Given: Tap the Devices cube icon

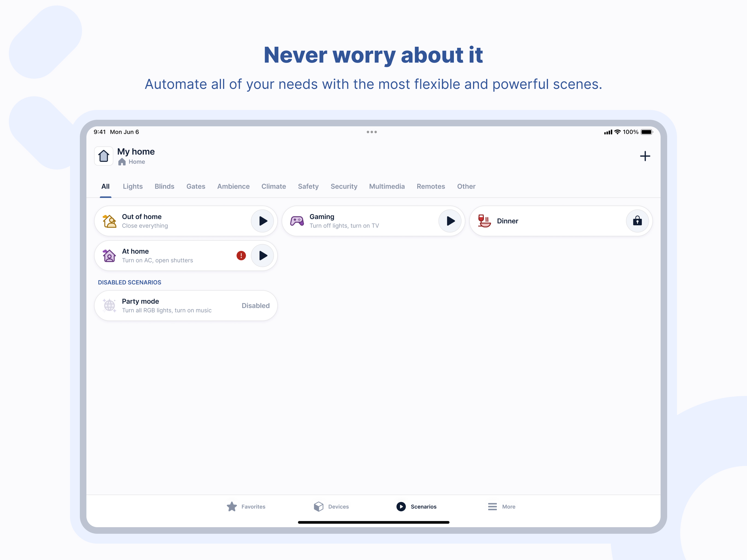Looking at the screenshot, I should point(319,506).
